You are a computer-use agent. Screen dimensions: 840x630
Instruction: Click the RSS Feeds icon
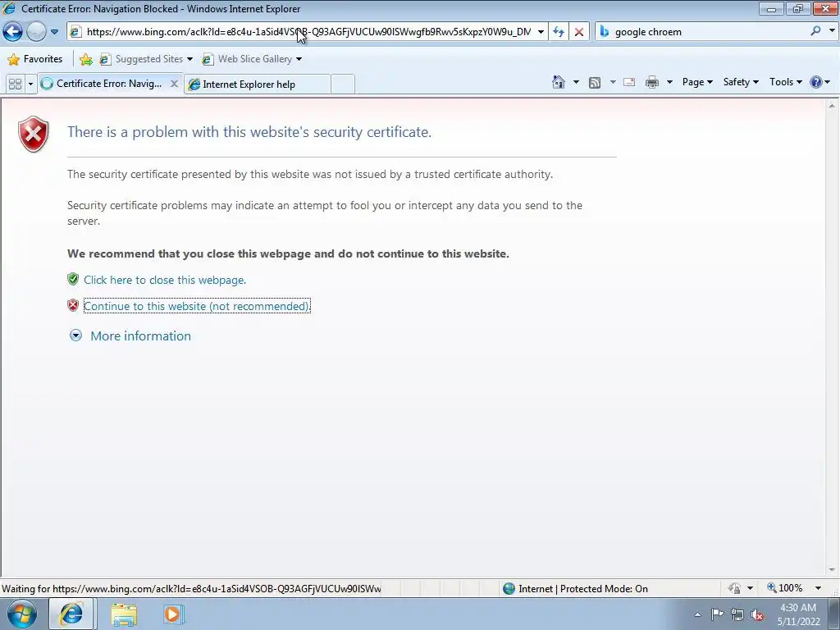coord(595,83)
